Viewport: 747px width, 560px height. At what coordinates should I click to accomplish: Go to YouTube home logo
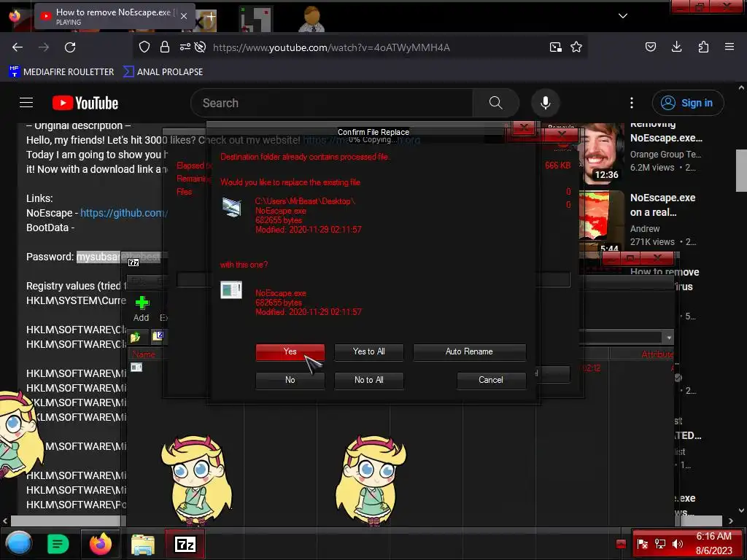(85, 103)
